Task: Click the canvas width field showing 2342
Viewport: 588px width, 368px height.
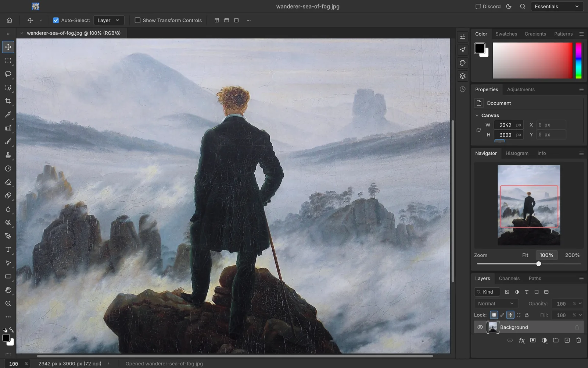Action: click(x=509, y=125)
